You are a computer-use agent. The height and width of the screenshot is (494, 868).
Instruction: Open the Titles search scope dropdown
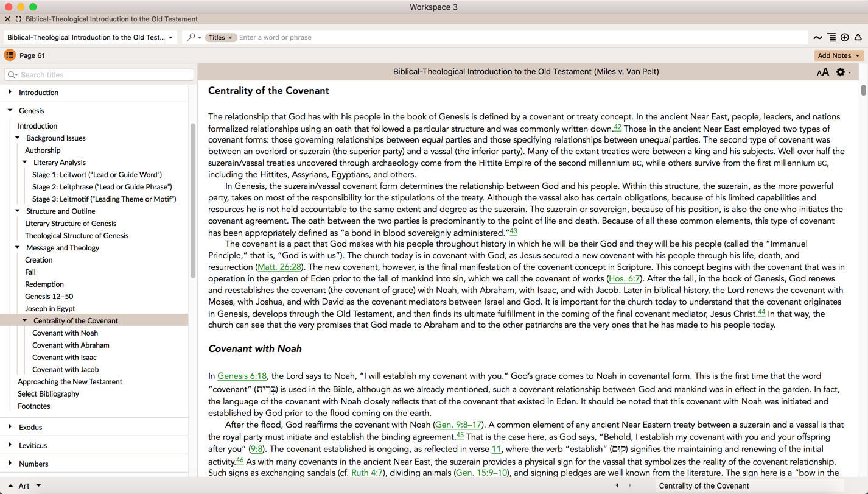click(x=220, y=37)
